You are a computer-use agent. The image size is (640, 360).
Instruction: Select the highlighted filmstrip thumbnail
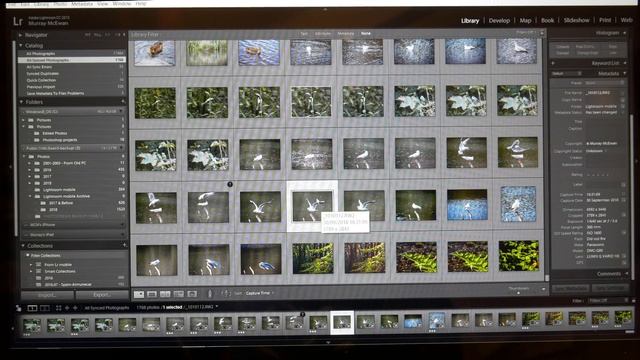(x=342, y=322)
